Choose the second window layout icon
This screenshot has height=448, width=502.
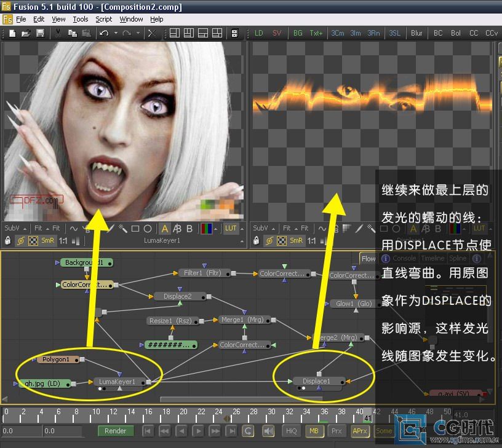189,33
